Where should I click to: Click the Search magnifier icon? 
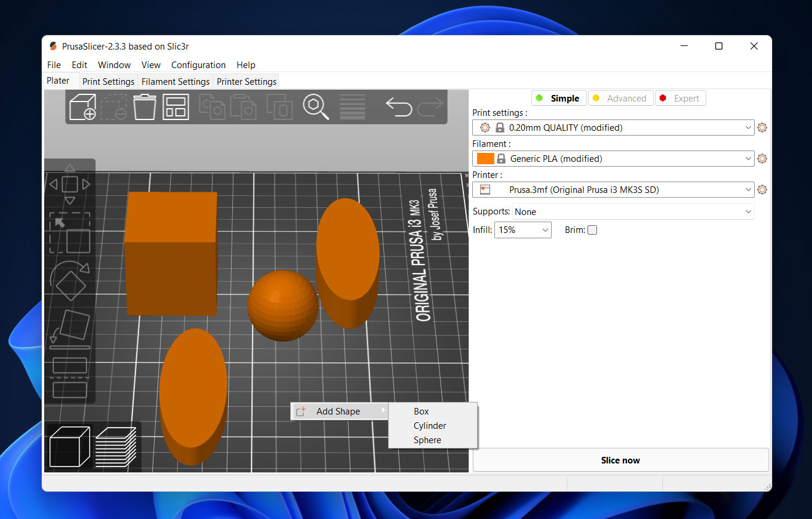(x=316, y=107)
